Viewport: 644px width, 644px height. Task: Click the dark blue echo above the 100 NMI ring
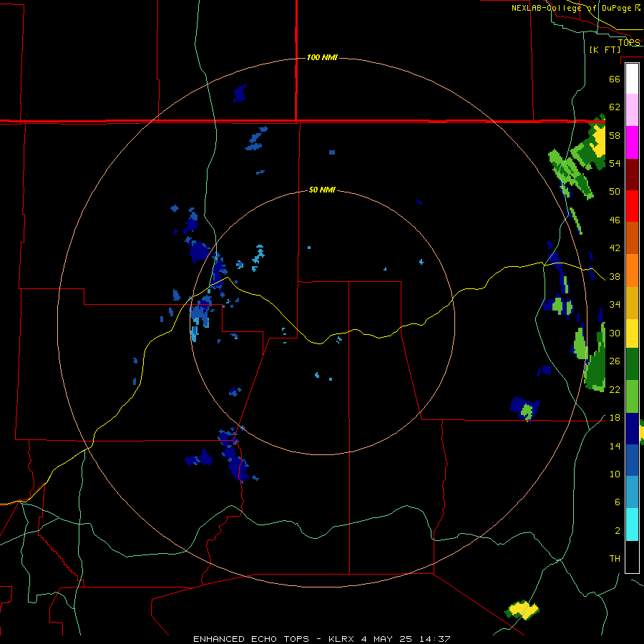pos(240,94)
